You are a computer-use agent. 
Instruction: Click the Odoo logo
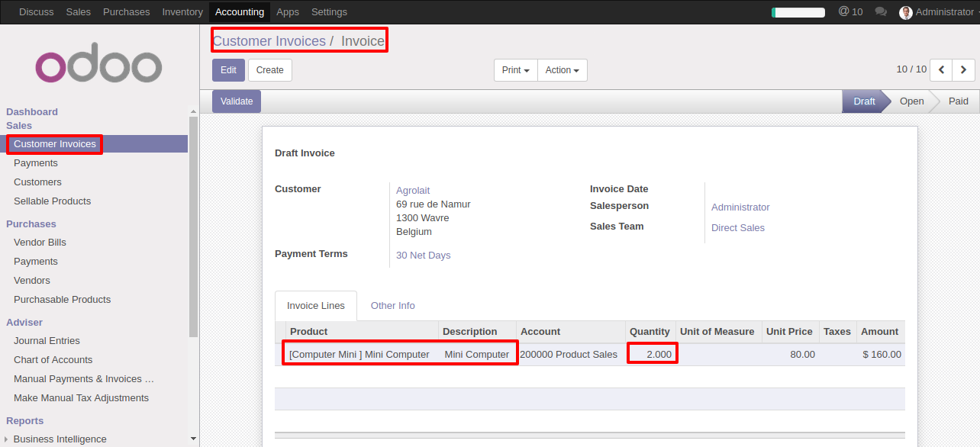pyautogui.click(x=98, y=63)
